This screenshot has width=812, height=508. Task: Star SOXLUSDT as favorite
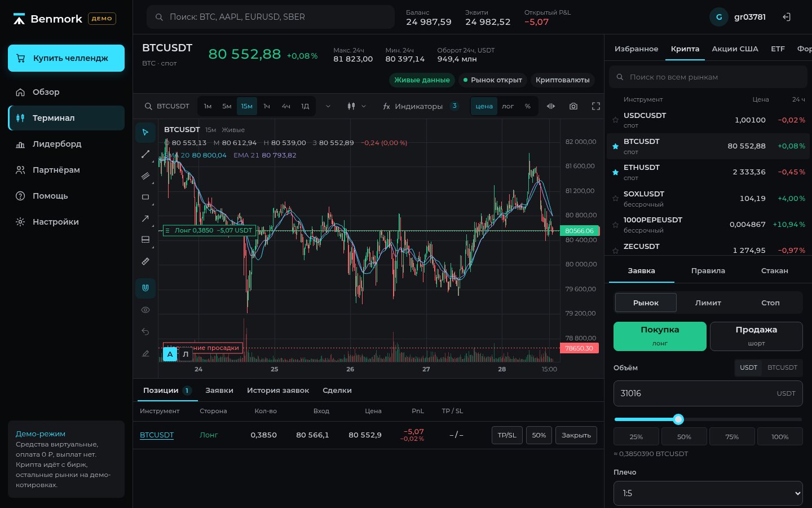[615, 198]
